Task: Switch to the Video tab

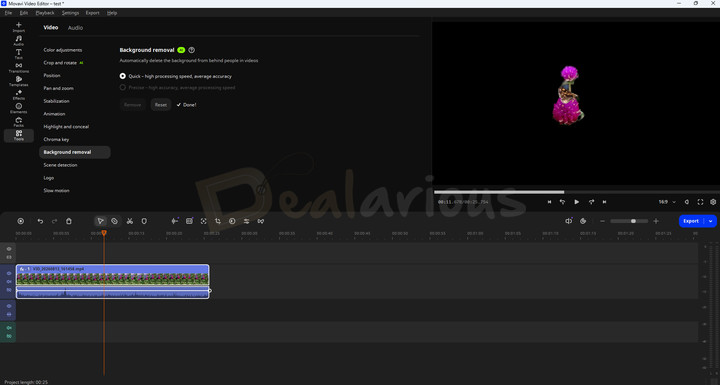Action: [x=51, y=28]
